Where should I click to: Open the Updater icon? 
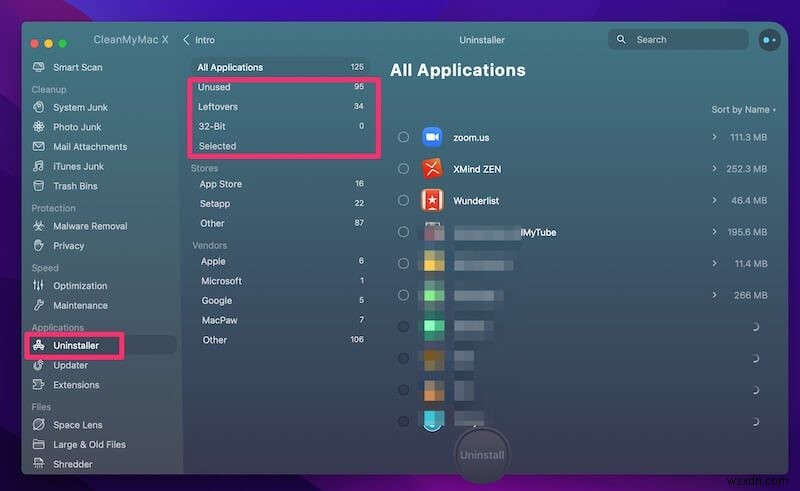coord(38,365)
